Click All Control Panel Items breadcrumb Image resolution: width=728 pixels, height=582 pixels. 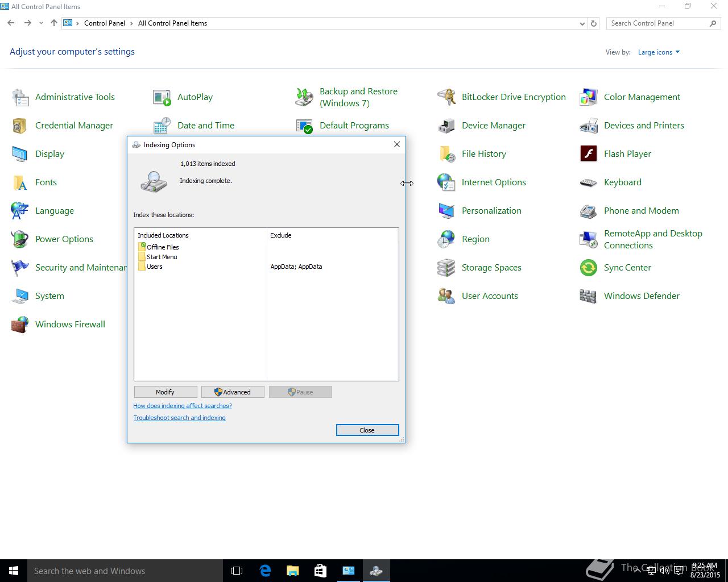coord(172,23)
